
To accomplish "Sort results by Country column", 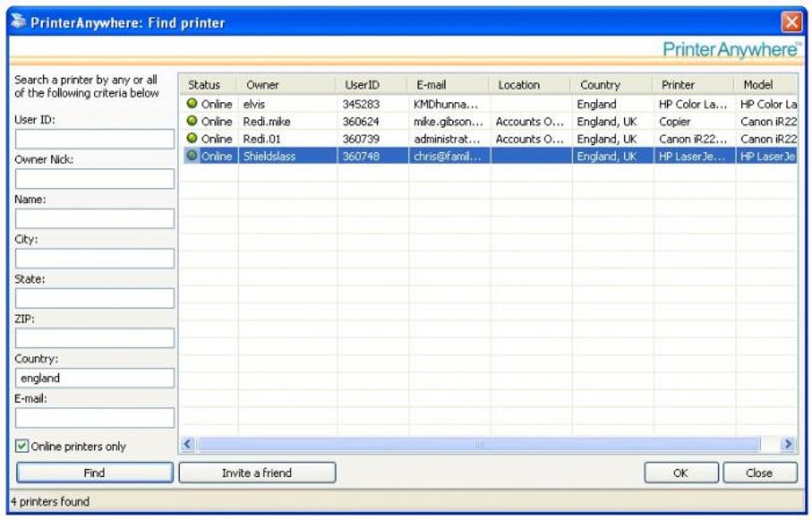I will (611, 84).
